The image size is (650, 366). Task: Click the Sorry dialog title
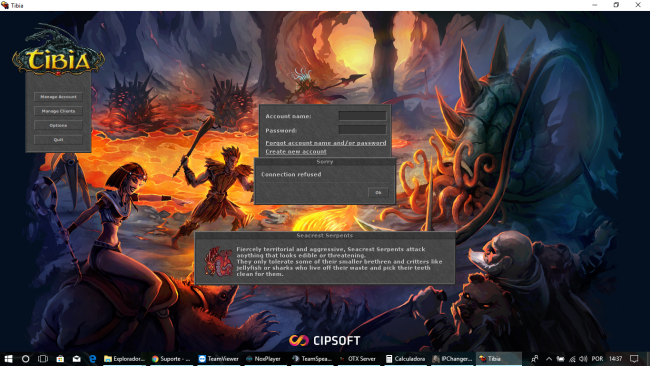325,162
